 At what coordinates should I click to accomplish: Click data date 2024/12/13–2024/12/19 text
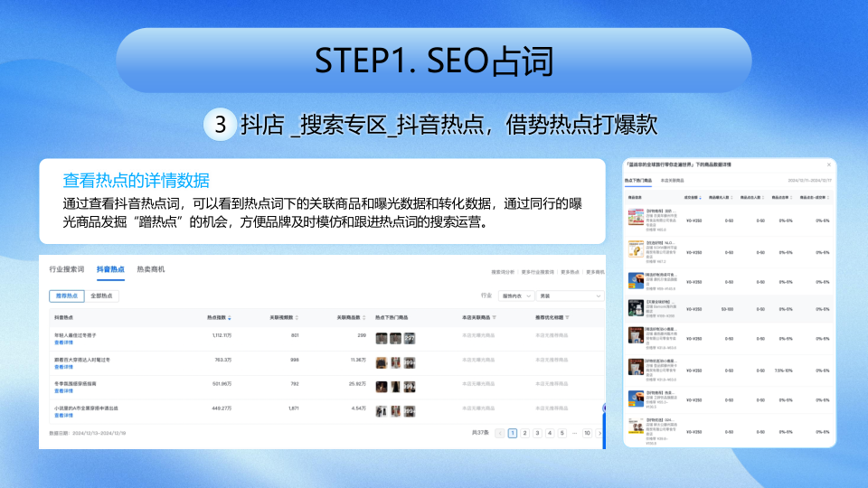point(88,433)
